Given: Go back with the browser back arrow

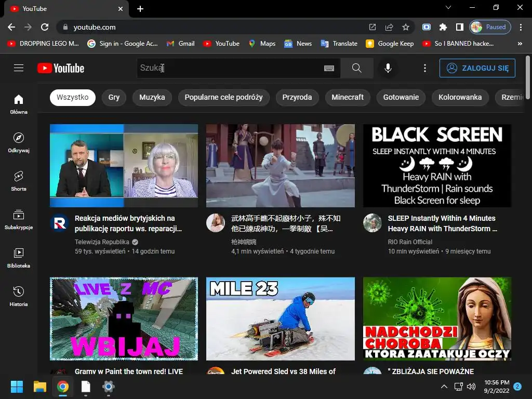Looking at the screenshot, I should 11,27.
